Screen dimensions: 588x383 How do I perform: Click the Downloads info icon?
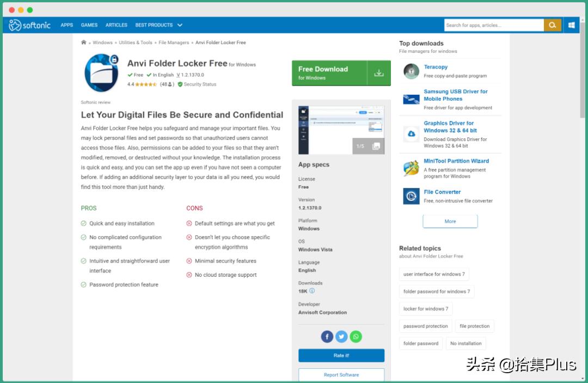click(x=312, y=291)
